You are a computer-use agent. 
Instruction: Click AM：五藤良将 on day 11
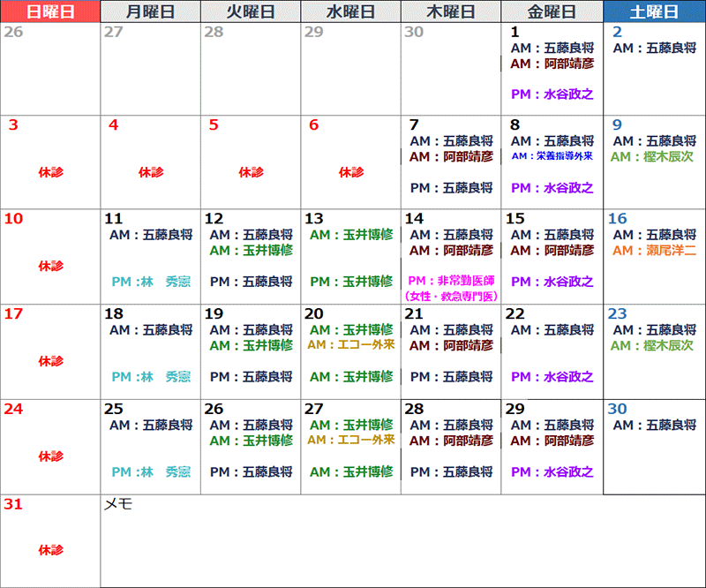click(151, 235)
